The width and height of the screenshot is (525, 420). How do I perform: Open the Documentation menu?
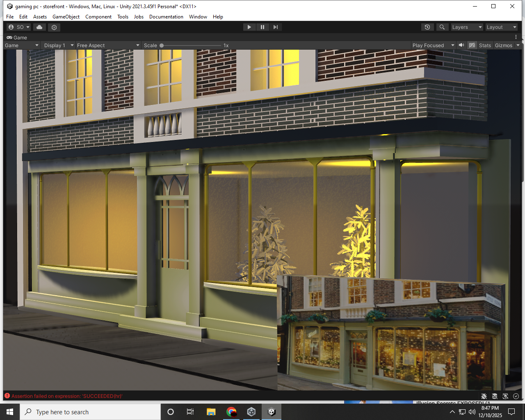(x=166, y=17)
